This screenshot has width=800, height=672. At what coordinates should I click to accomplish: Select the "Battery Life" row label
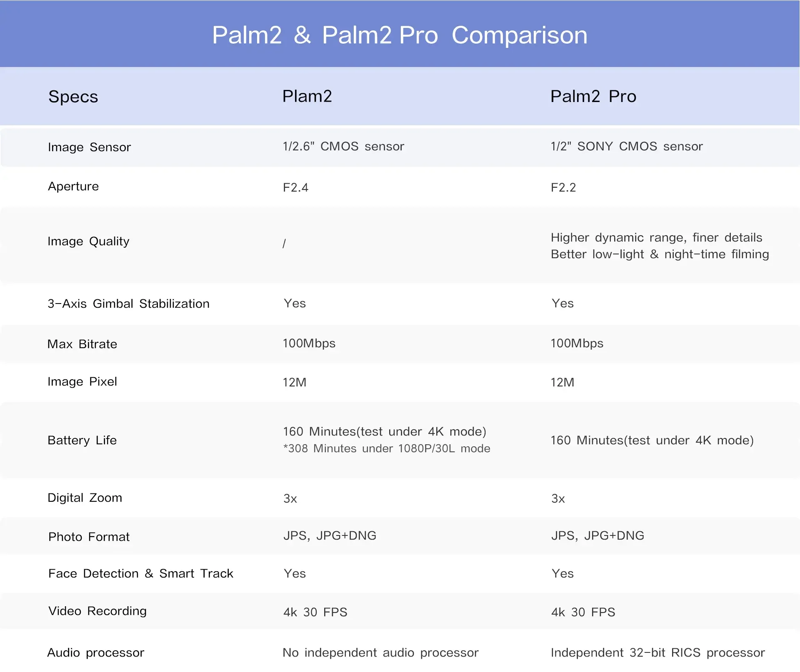tap(82, 440)
